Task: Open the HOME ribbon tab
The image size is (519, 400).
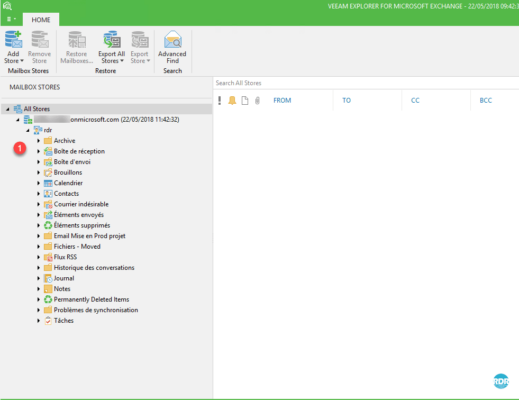Action: (41, 20)
